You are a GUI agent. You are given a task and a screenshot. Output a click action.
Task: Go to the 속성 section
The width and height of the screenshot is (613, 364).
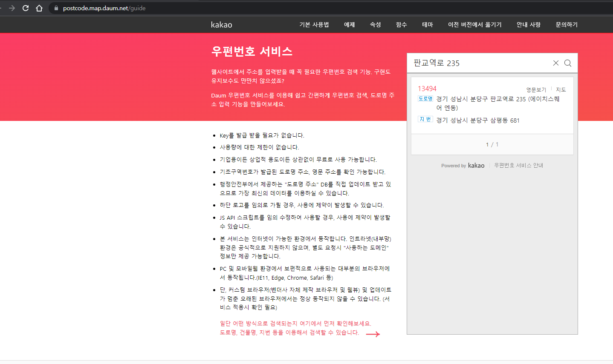point(376,25)
